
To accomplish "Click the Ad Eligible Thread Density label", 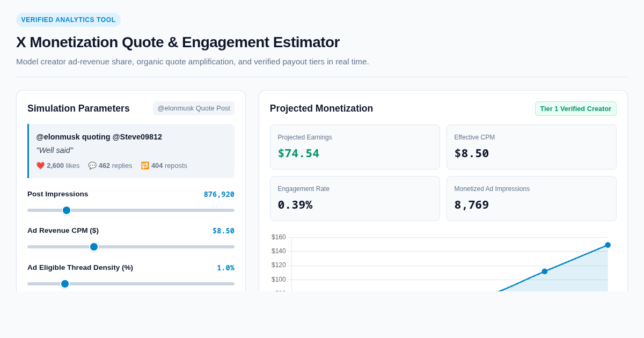I will tap(80, 268).
